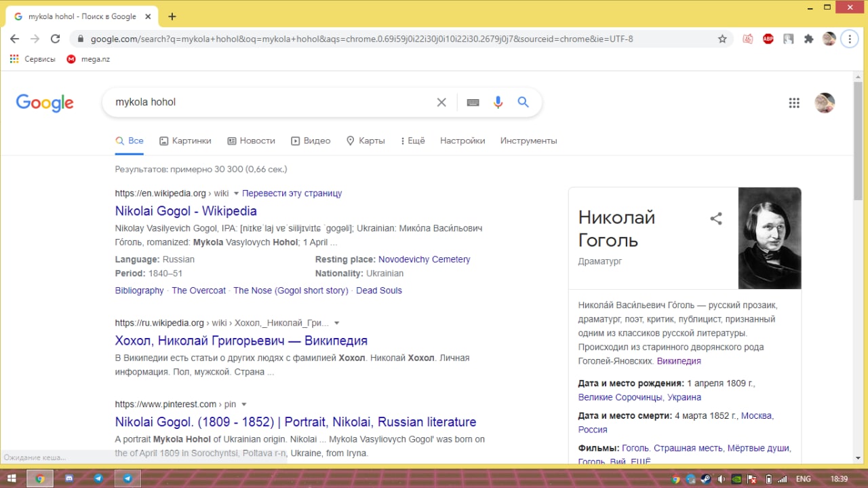The height and width of the screenshot is (488, 868).
Task: Open the Windows Start menu
Action: pos(12,478)
